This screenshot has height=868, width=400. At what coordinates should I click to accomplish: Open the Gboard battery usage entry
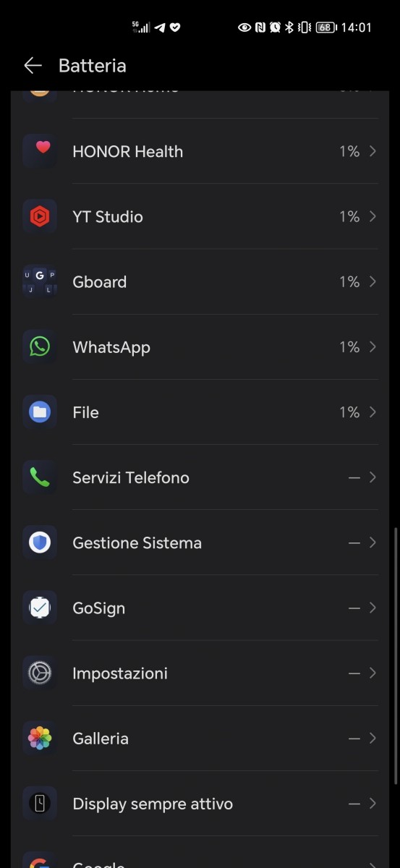coord(200,281)
